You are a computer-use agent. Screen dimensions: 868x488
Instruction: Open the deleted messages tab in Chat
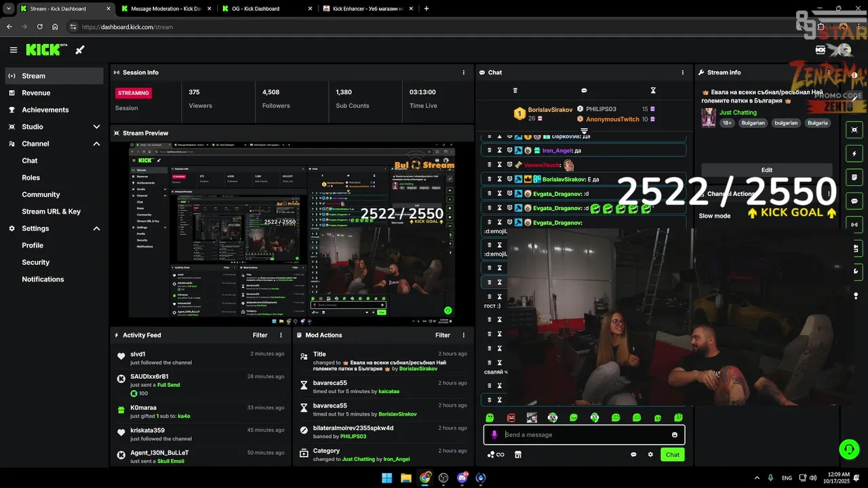[x=515, y=90]
